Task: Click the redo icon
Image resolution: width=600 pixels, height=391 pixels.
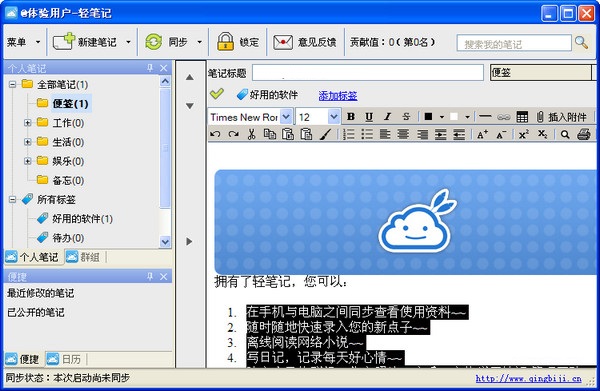Action: click(233, 134)
